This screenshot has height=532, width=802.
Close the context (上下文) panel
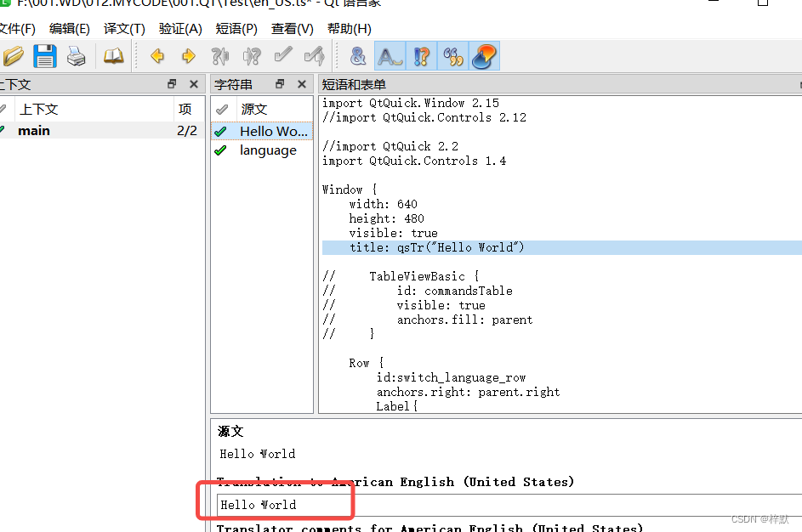click(194, 84)
